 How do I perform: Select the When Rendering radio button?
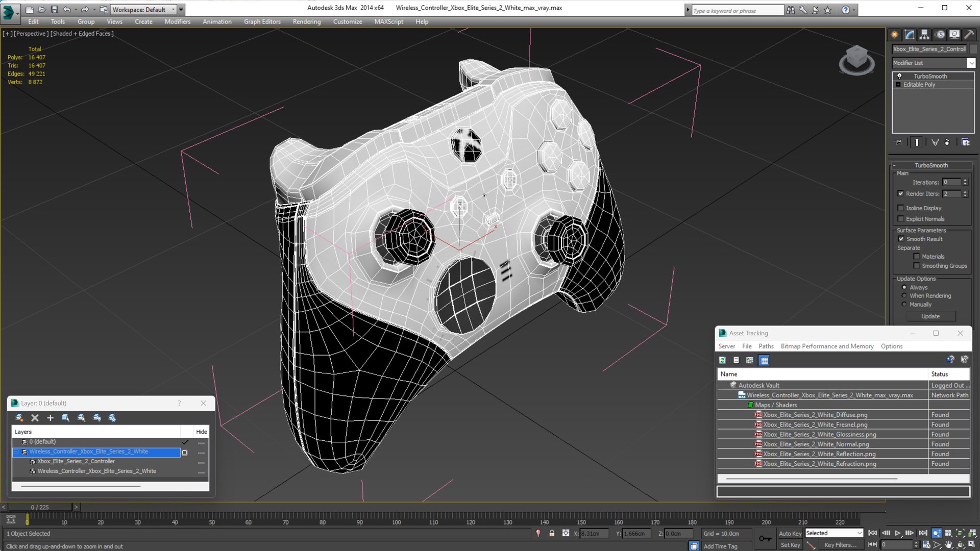tap(904, 296)
